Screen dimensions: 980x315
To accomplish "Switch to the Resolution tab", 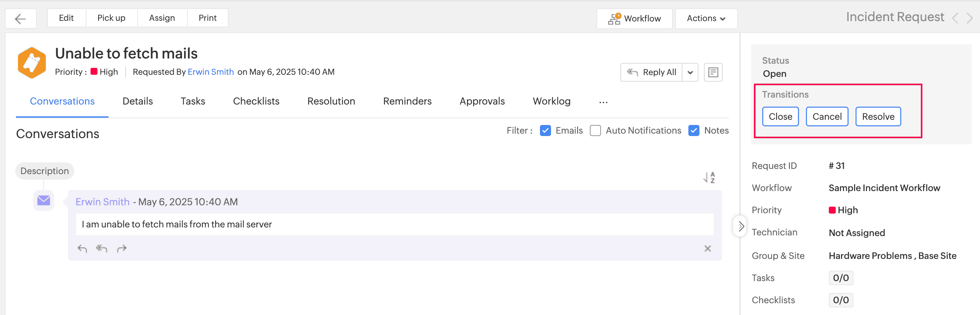I will (331, 101).
